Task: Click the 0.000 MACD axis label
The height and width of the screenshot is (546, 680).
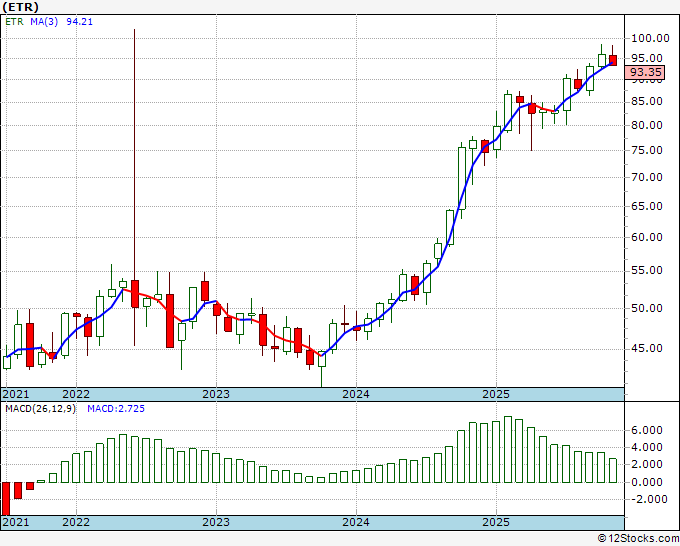Action: 647,482
